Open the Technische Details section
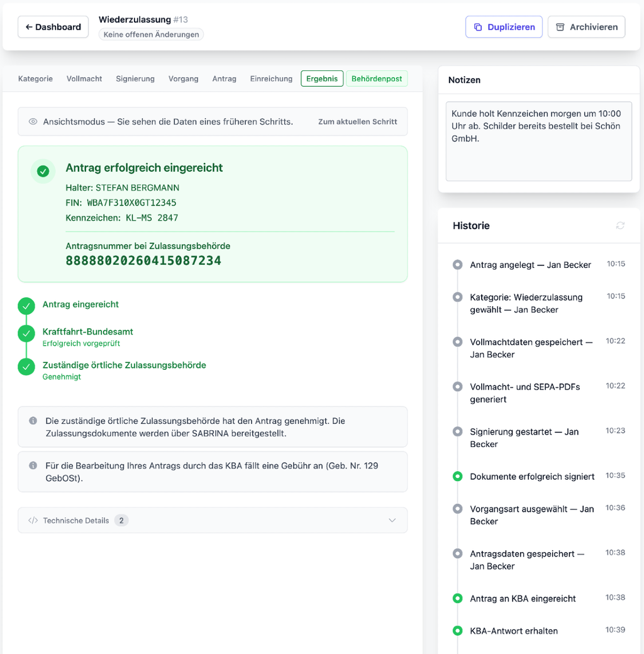Viewport: 644px width, 654px height. (x=213, y=520)
